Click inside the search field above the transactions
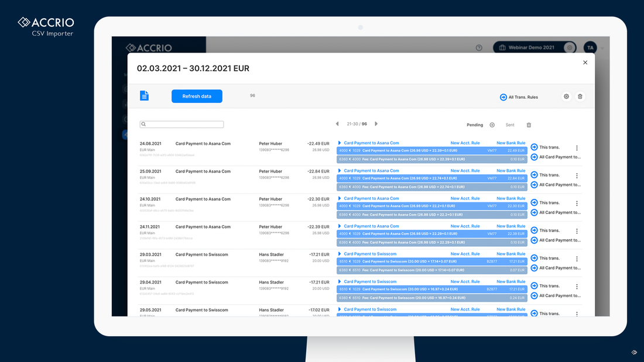644x362 pixels. (x=181, y=124)
